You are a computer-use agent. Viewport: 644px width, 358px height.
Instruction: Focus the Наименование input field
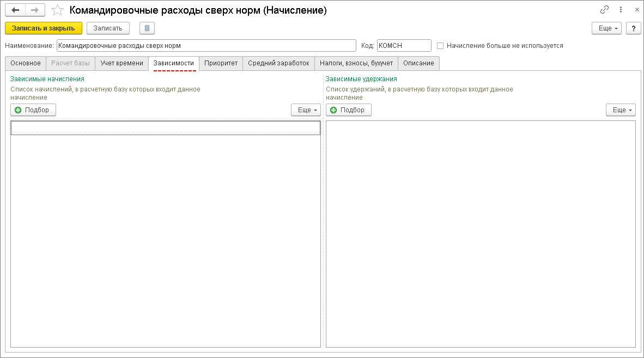coord(206,46)
